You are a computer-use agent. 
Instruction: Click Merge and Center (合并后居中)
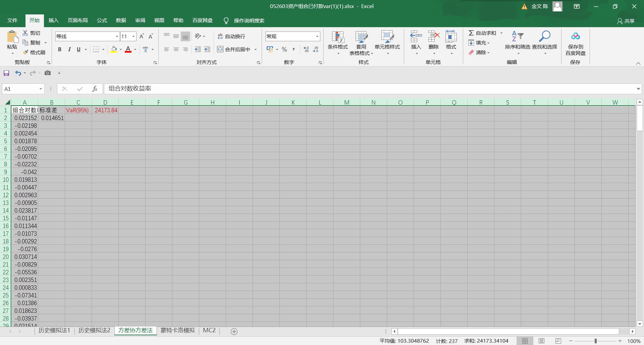pyautogui.click(x=234, y=49)
